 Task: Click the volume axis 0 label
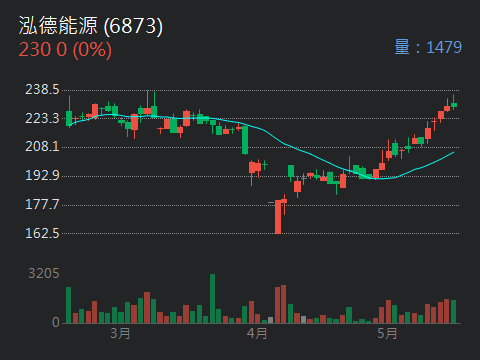tap(56, 322)
